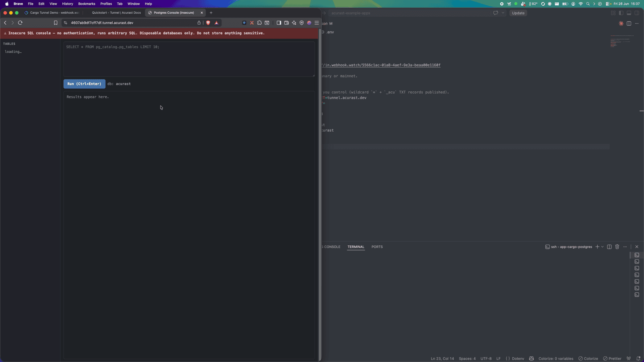
Task: Change end-of-line sequence LF
Action: point(498,358)
